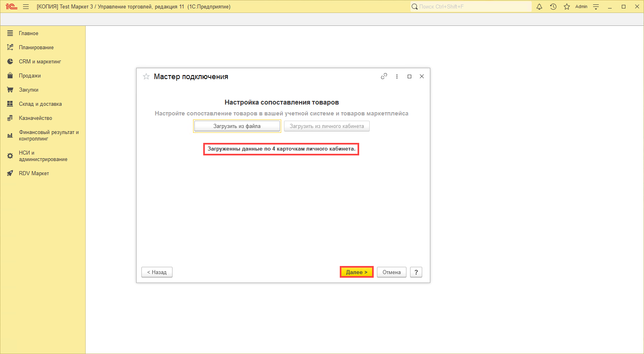Click the Казначейство coins icon

pos(10,118)
